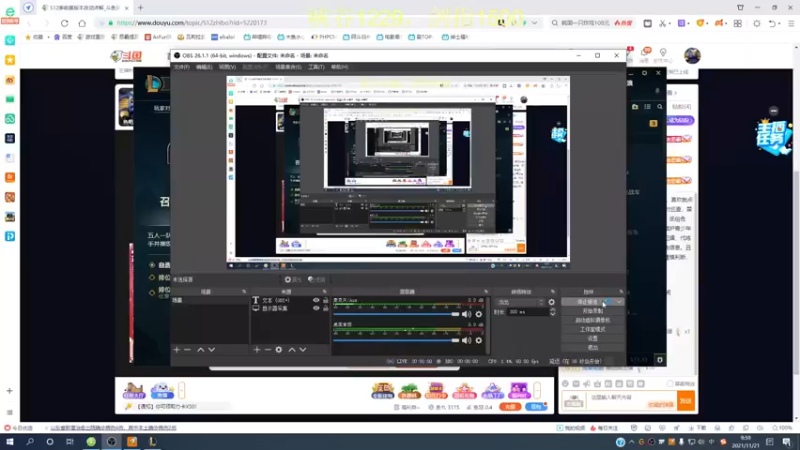Image resolution: width=800 pixels, height=450 pixels.
Task: Click the user avatar on Douyu page
Action: [x=692, y=55]
